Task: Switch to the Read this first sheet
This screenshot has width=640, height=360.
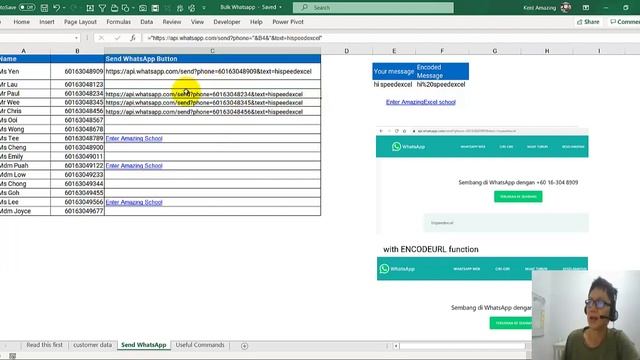Action: tap(44, 345)
